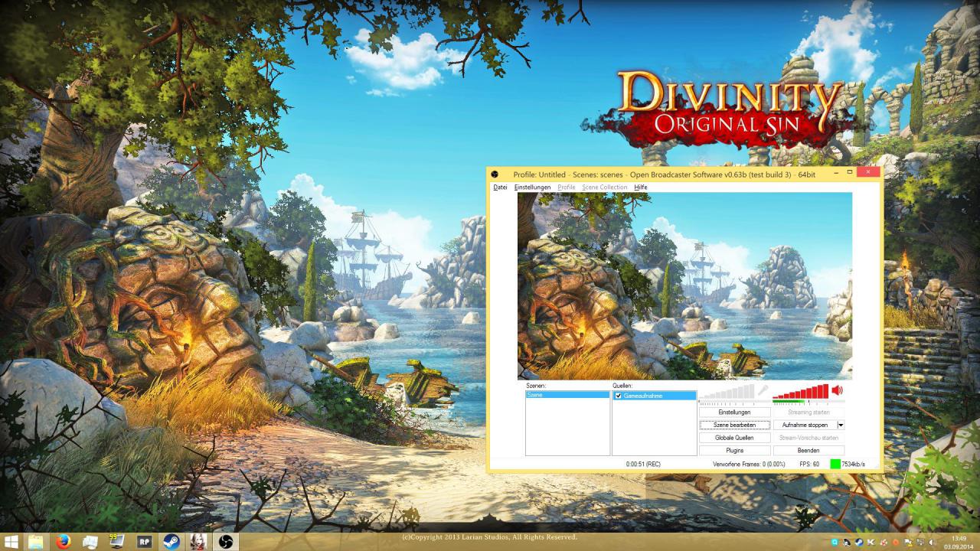This screenshot has width=980, height=551.
Task: Click the Szene bearbeiten button
Action: point(734,425)
